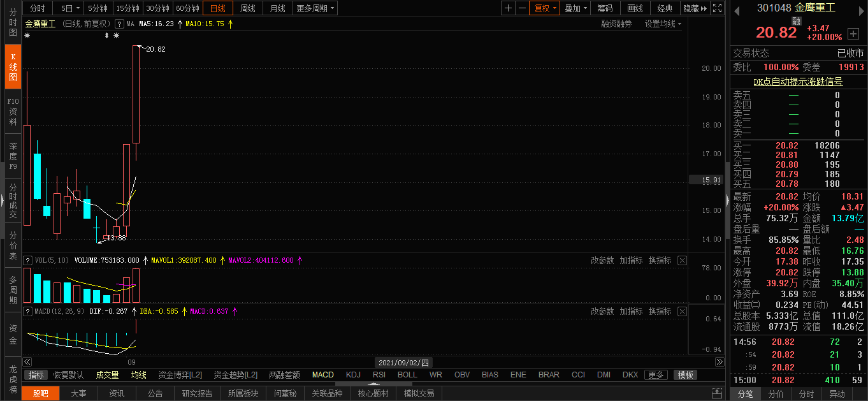Open 更多周期 more periods dropdown
868x401 pixels.
coord(315,8)
